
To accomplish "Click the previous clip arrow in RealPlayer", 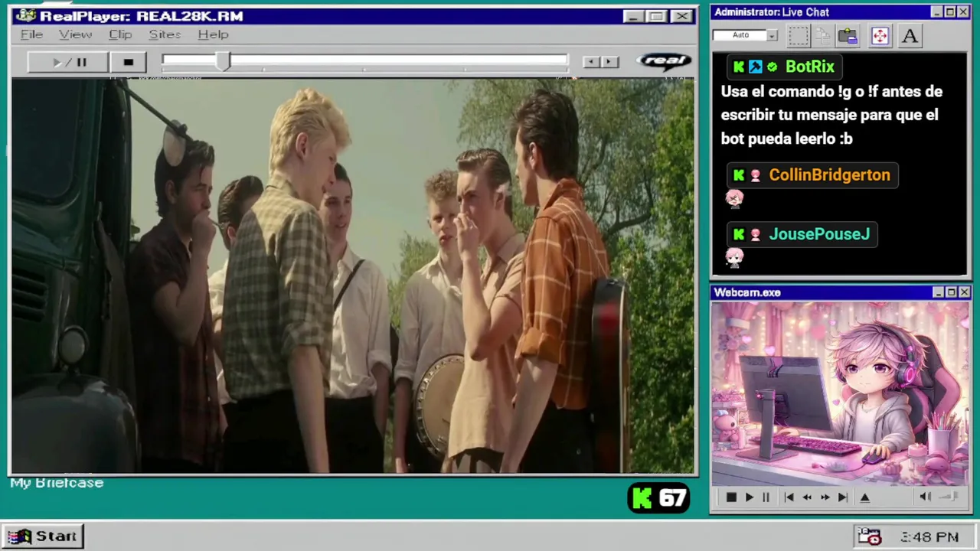I will pyautogui.click(x=591, y=62).
